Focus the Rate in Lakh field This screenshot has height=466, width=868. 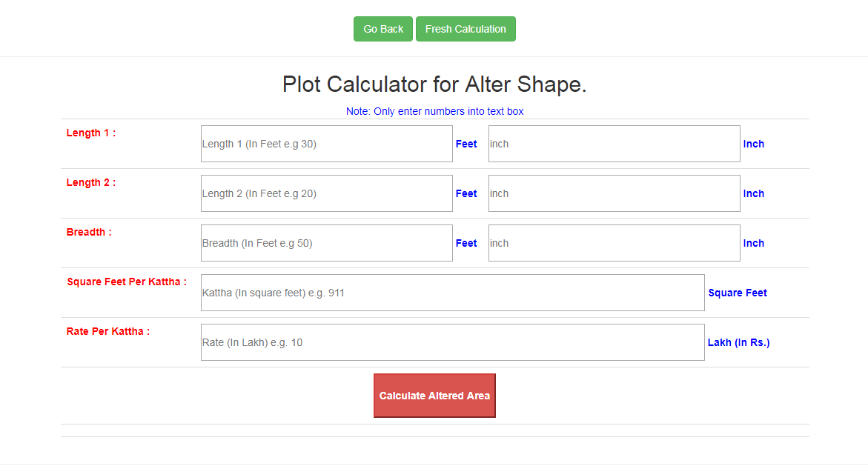(x=452, y=342)
